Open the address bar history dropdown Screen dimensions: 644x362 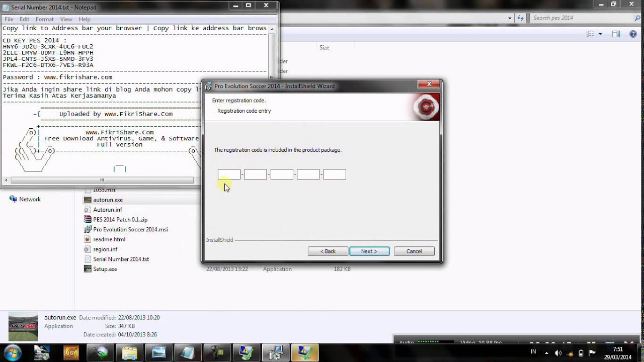click(510, 18)
